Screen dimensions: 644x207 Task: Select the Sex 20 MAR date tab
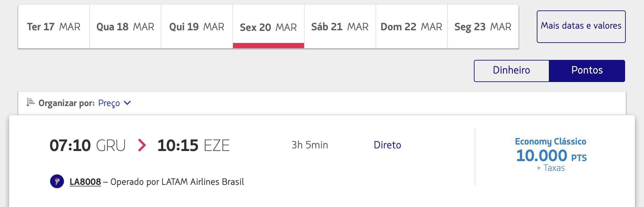[x=269, y=27]
